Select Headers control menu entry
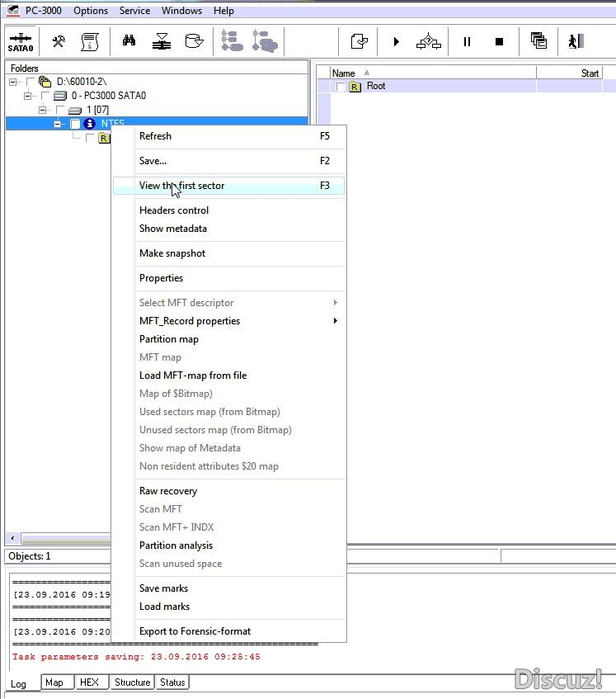 [228, 210]
